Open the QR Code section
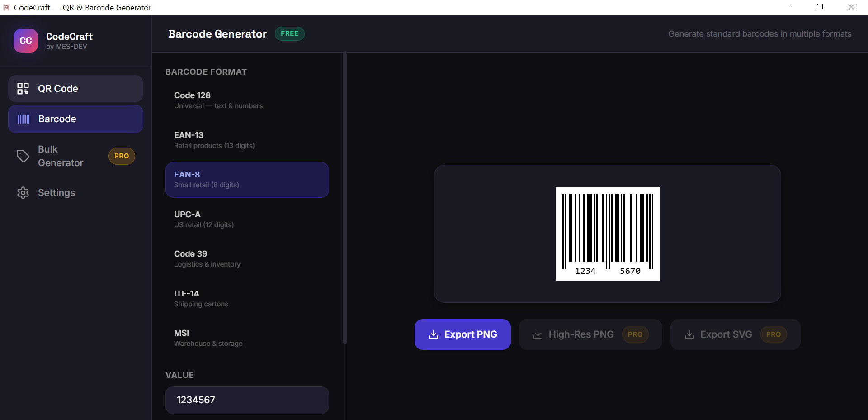Image resolution: width=868 pixels, height=420 pixels. pyautogui.click(x=75, y=89)
